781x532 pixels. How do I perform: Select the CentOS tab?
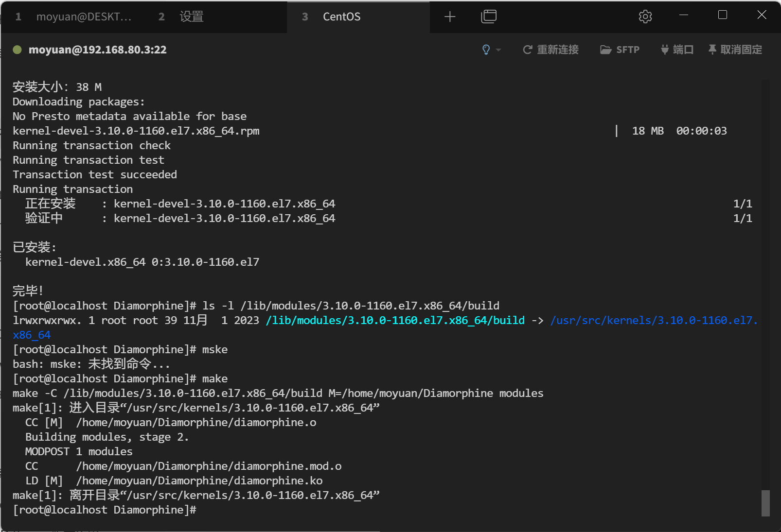coord(358,17)
